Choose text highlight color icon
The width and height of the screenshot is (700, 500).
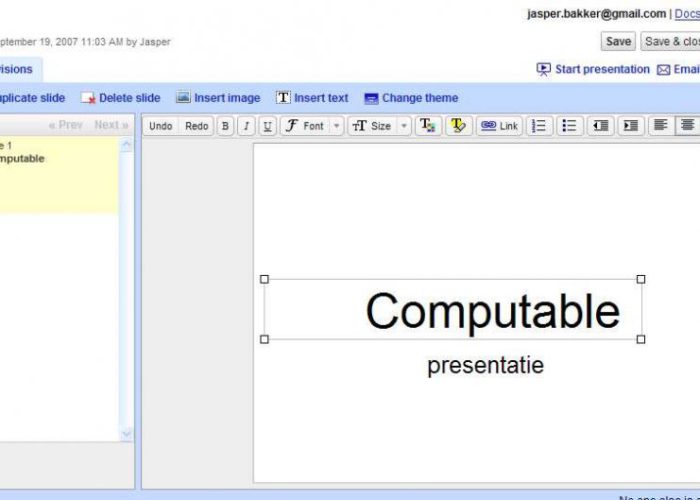pyautogui.click(x=458, y=126)
